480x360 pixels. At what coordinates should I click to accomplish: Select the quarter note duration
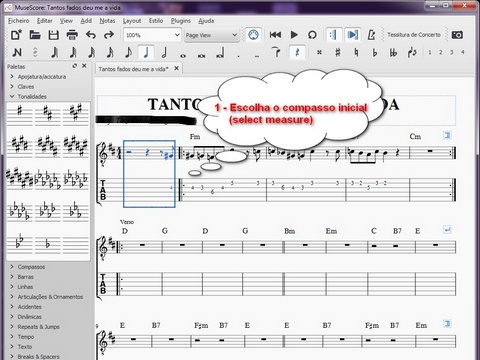[x=146, y=52]
